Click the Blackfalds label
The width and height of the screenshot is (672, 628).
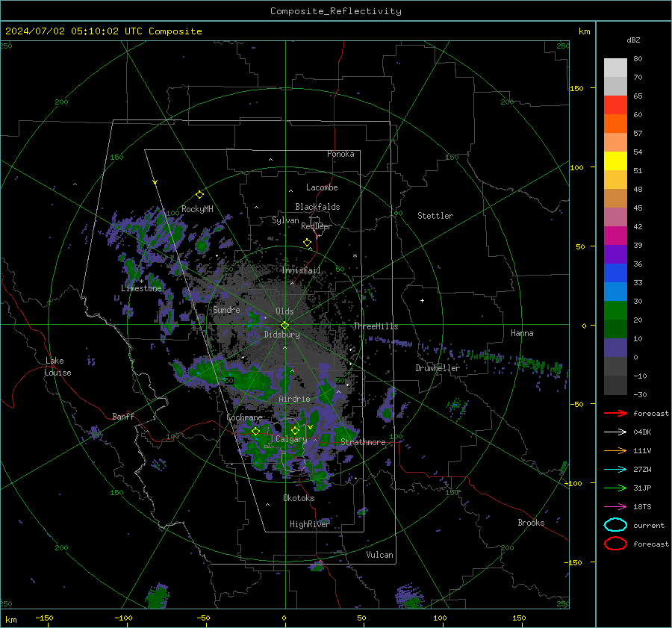point(317,207)
